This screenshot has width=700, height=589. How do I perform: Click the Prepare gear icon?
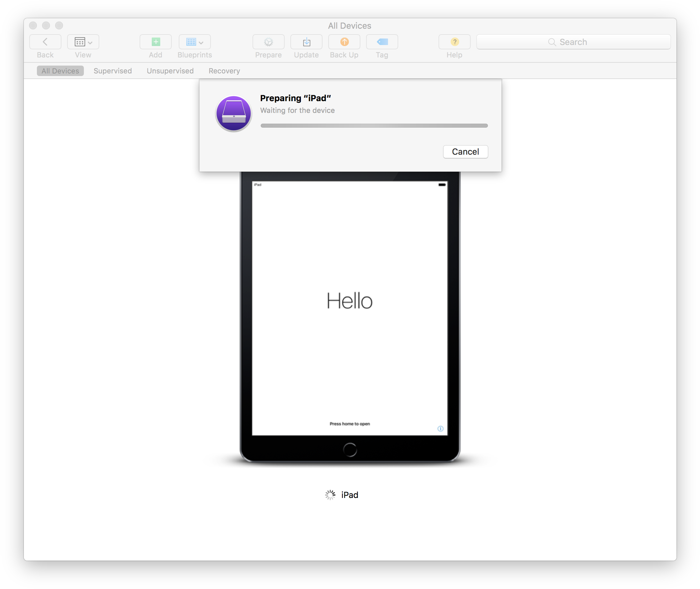click(x=269, y=42)
